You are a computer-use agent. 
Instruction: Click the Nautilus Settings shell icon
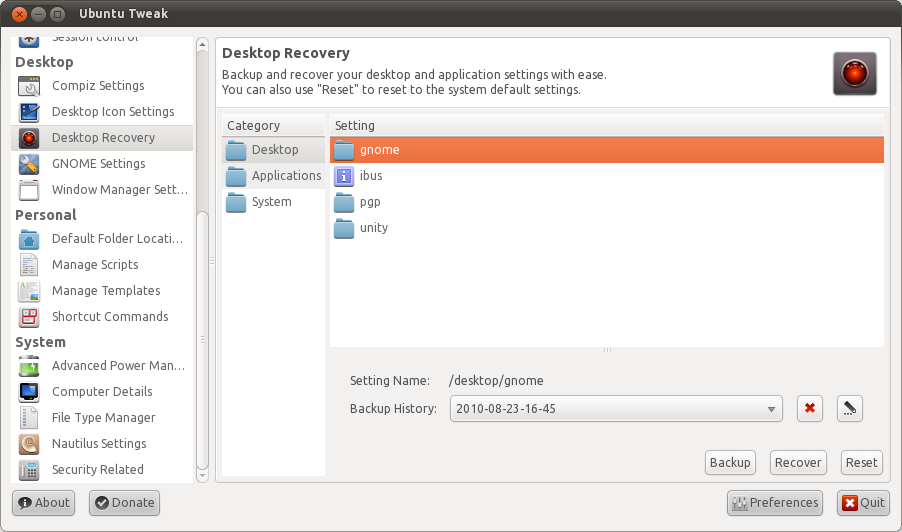point(29,444)
